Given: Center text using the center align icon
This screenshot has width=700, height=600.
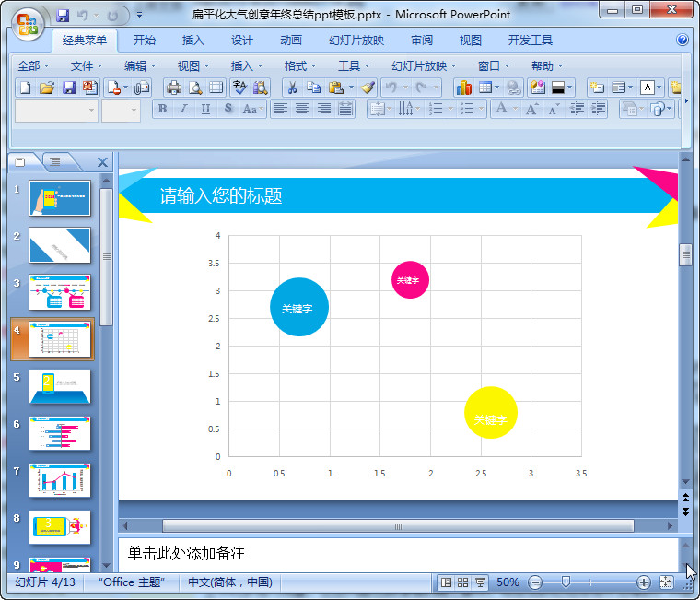Looking at the screenshot, I should pyautogui.click(x=302, y=109).
